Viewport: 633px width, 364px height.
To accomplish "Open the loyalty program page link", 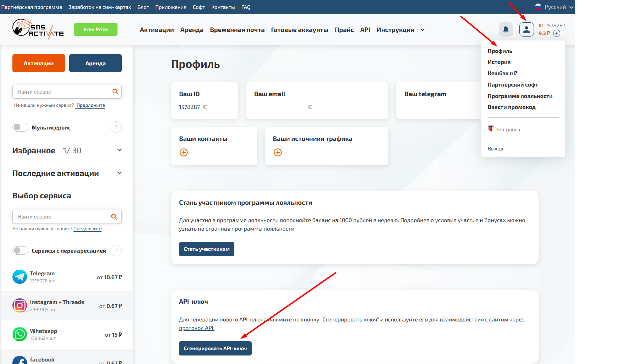I will [x=250, y=229].
